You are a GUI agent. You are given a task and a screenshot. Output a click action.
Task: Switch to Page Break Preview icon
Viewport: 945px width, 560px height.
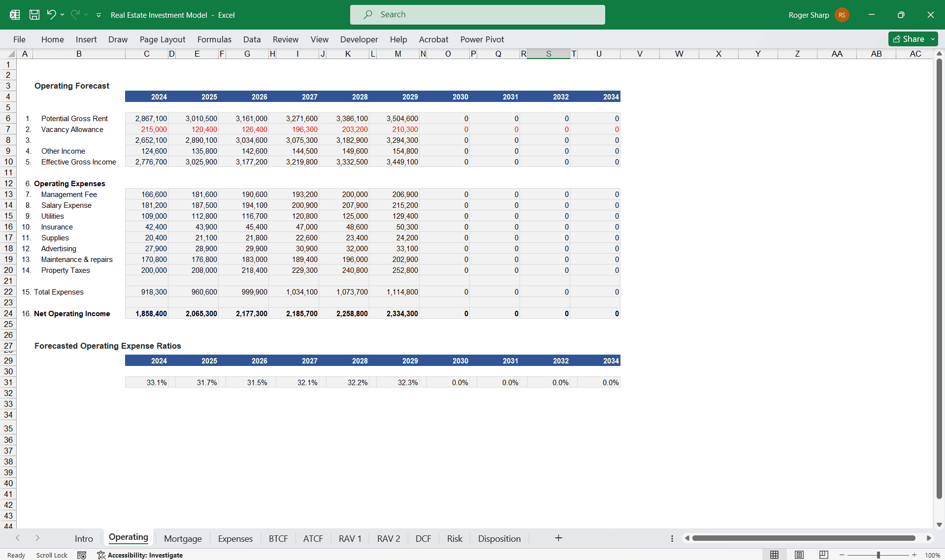(824, 555)
